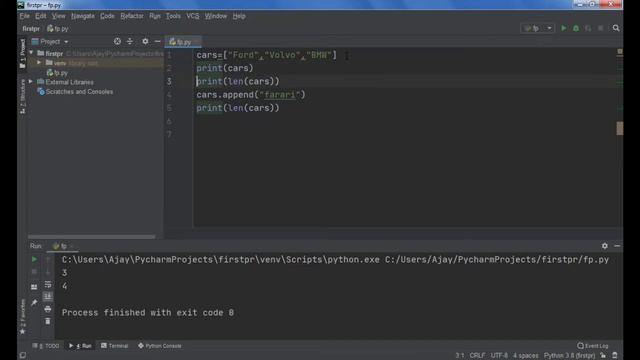This screenshot has height=360, width=640.
Task: Change UTF-8 encoding in status bar
Action: pos(499,356)
